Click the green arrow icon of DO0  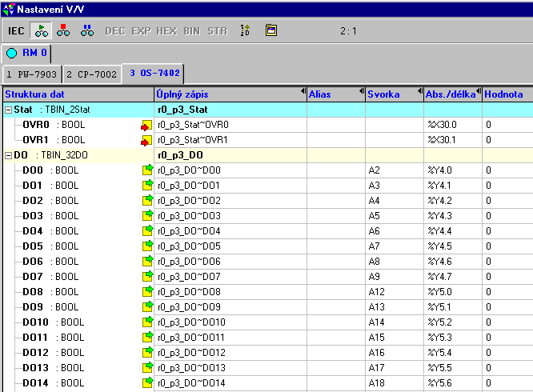(x=147, y=170)
